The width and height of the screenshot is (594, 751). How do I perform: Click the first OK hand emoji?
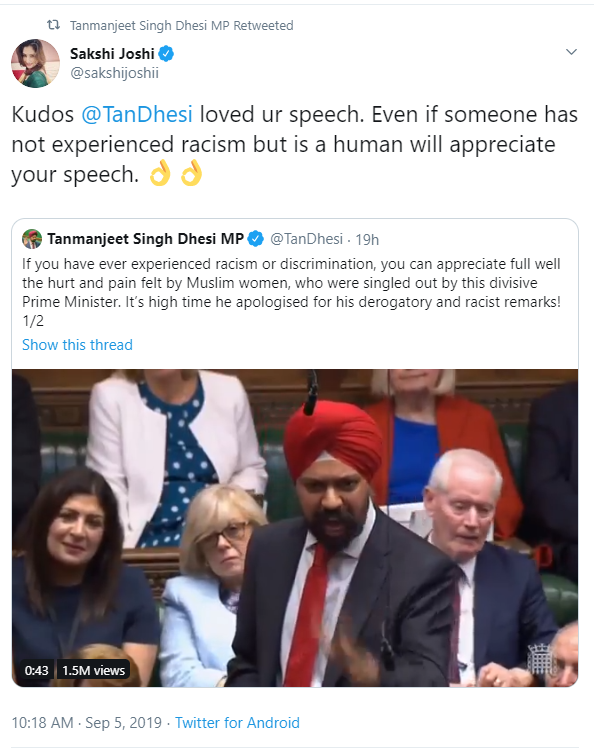point(160,173)
